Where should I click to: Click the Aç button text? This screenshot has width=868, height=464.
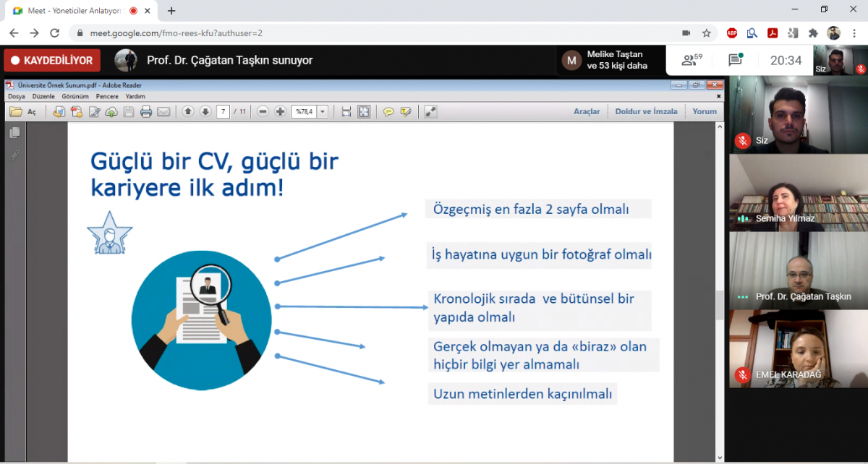(x=32, y=112)
